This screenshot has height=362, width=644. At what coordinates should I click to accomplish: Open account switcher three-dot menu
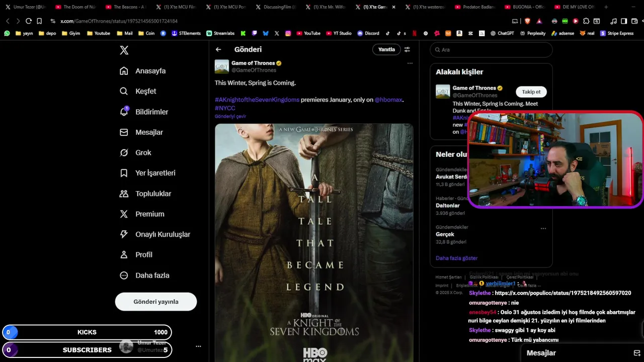pos(198,346)
